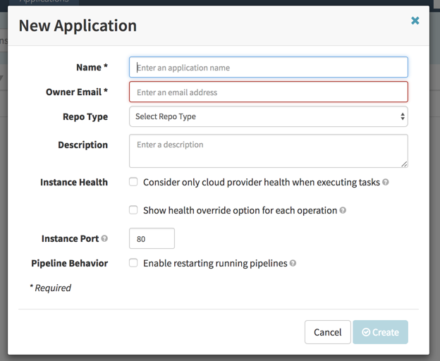
Task: Click the Repo Type label
Action: tap(85, 117)
